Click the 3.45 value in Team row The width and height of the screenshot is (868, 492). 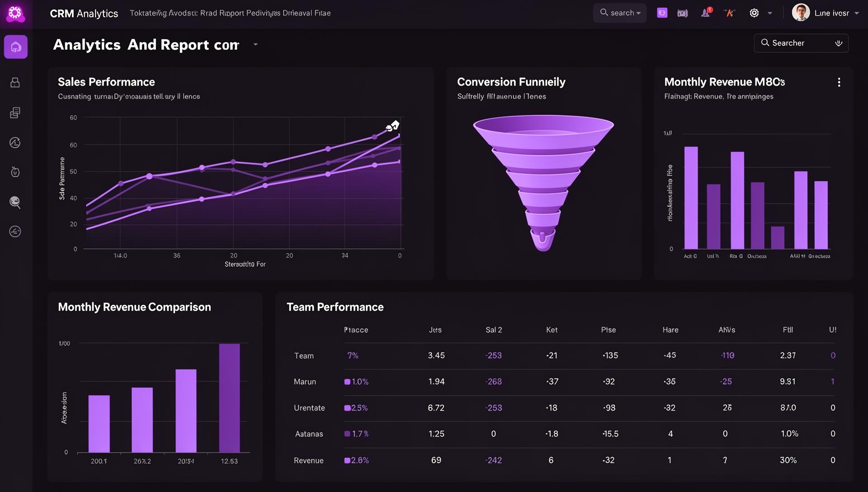pos(436,355)
